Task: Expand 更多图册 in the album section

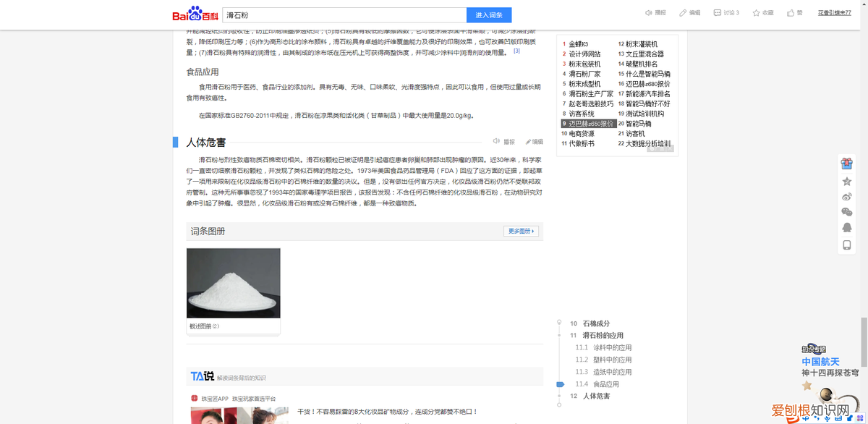Action: [x=522, y=232]
